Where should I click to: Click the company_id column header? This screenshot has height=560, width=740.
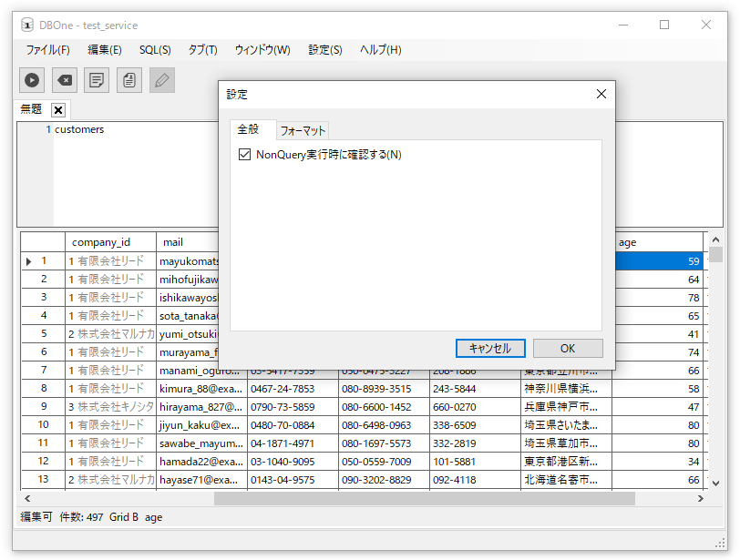pos(101,242)
